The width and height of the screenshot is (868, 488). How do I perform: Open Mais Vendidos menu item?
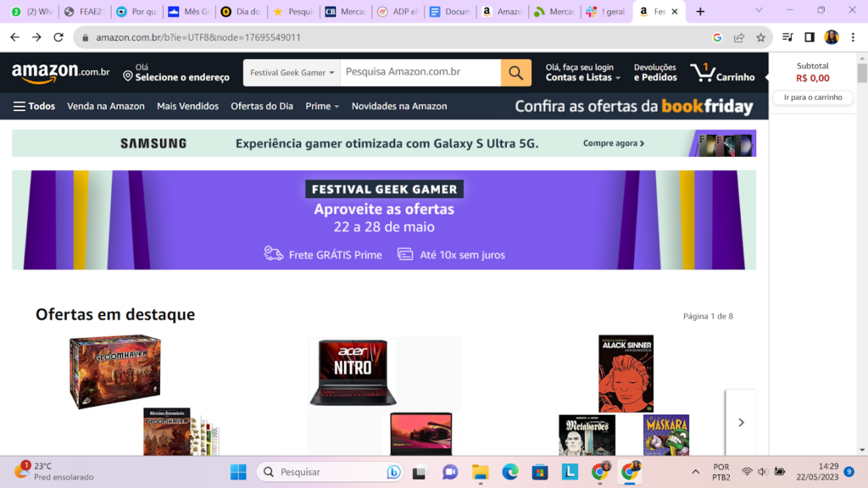[187, 106]
